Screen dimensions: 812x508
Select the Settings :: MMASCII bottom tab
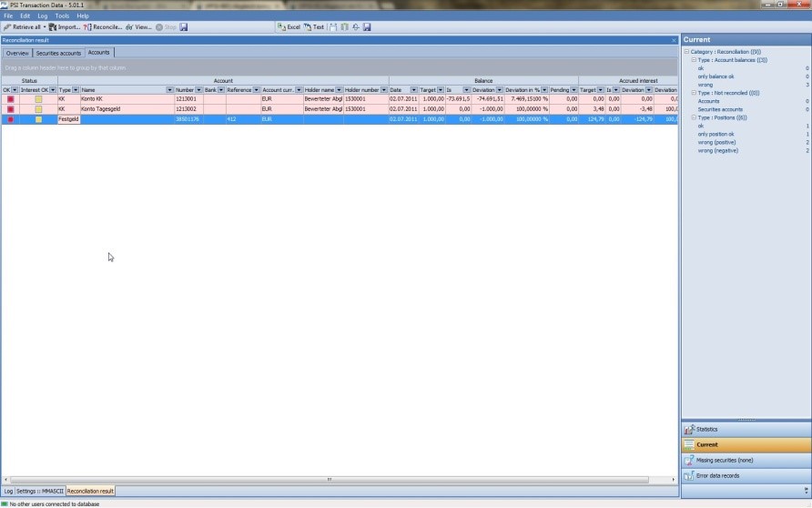pyautogui.click(x=39, y=491)
